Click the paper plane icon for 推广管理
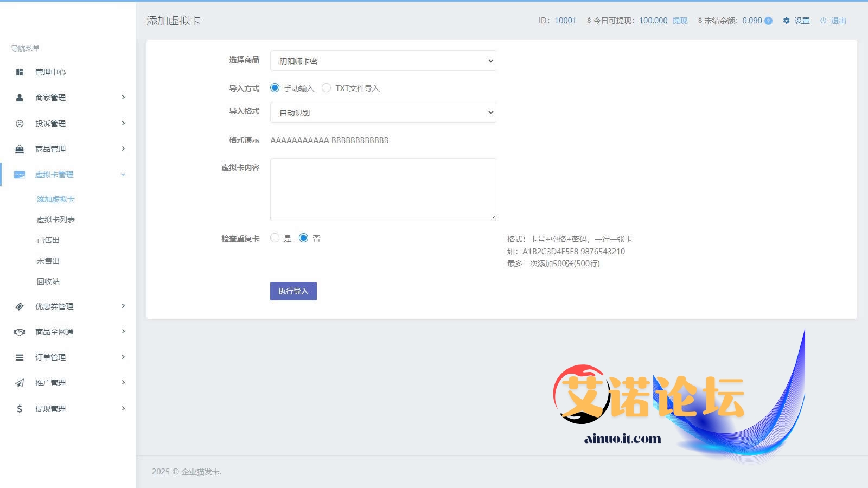 tap(20, 383)
